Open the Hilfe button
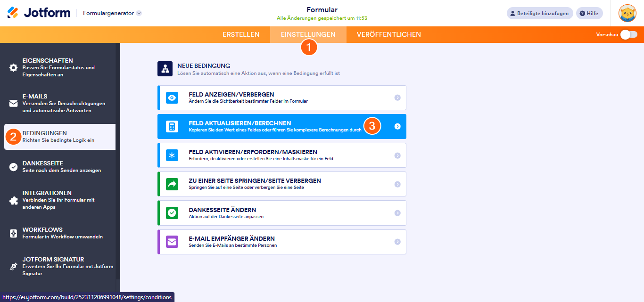644x302 pixels. (589, 13)
